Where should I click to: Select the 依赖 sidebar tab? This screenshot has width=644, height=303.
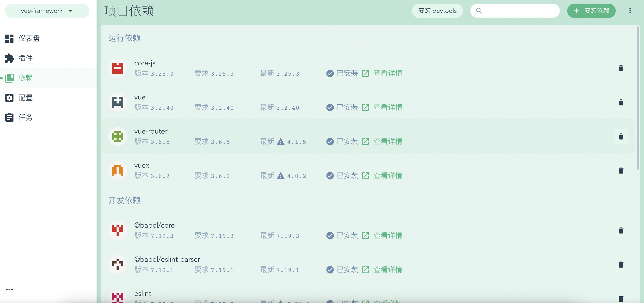pyautogui.click(x=26, y=78)
